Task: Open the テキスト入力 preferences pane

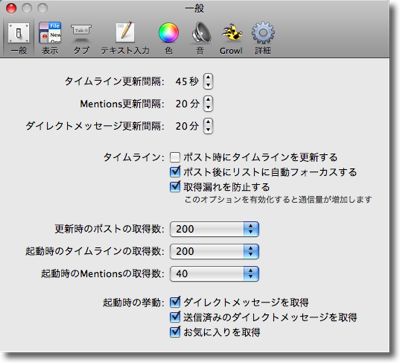Action: pyautogui.click(x=125, y=38)
